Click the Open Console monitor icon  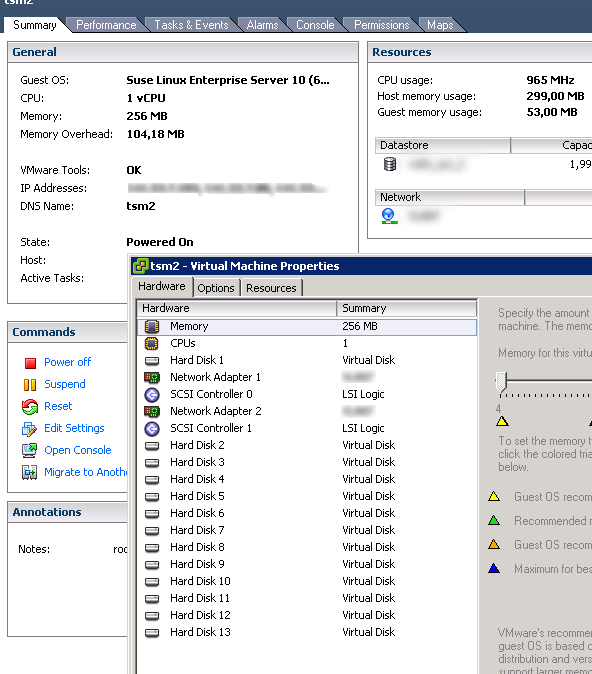(29, 450)
